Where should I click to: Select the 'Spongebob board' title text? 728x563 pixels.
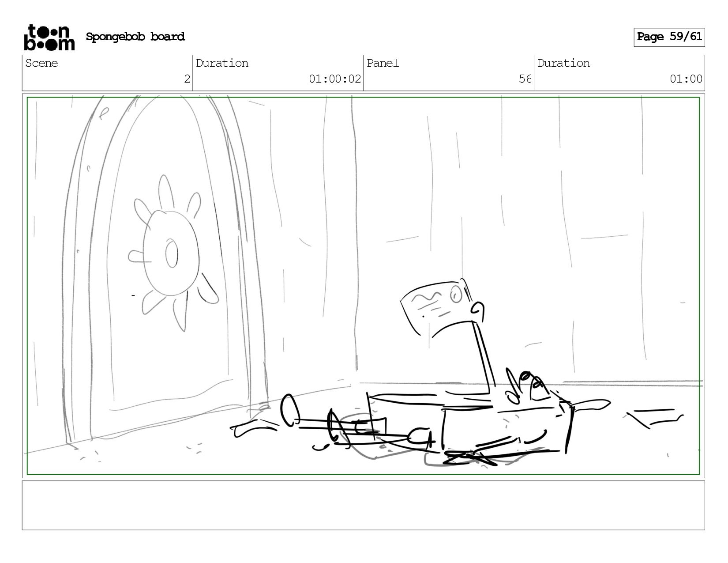point(135,37)
